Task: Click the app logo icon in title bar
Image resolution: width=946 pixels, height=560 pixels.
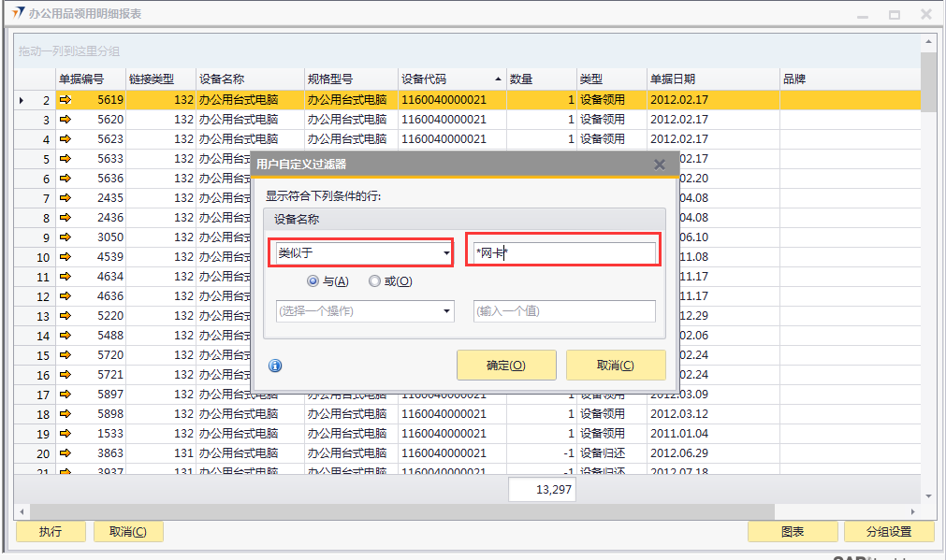Action: click(x=18, y=14)
